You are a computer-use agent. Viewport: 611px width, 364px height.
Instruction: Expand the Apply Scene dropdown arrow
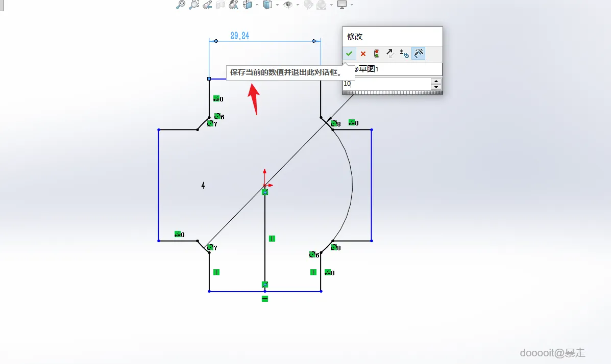pyautogui.click(x=331, y=5)
